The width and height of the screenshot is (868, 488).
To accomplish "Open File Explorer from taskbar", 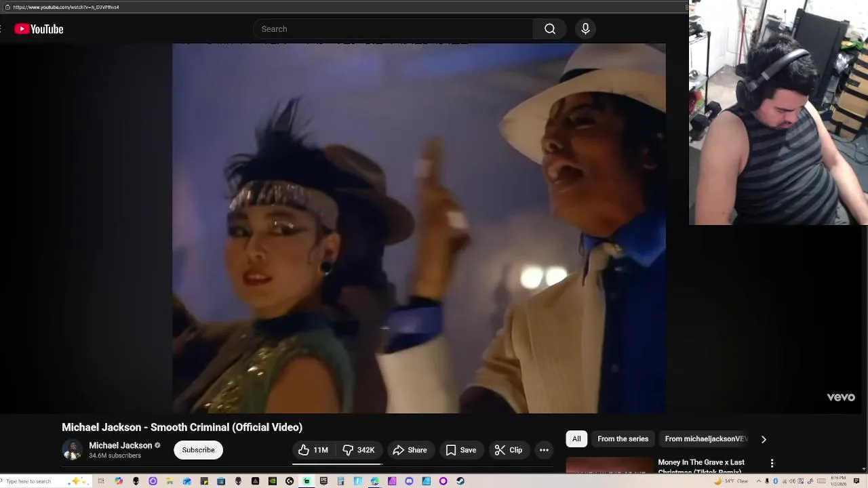I will 170,481.
